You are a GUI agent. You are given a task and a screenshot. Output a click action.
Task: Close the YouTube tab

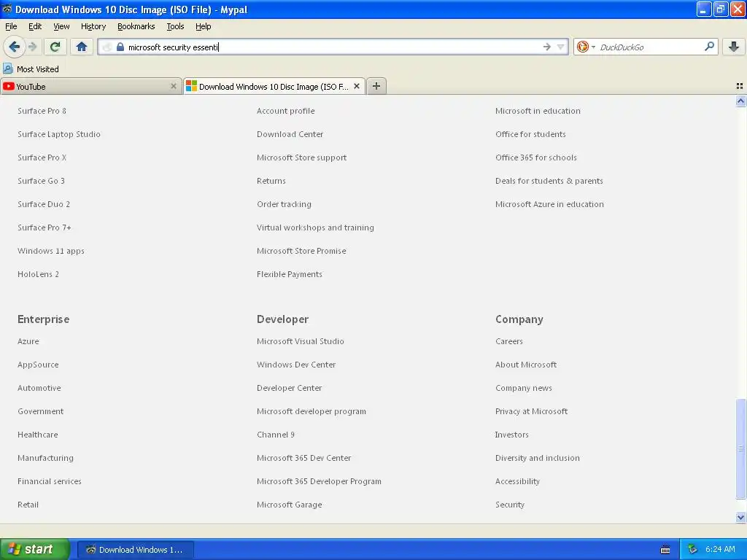174,86
